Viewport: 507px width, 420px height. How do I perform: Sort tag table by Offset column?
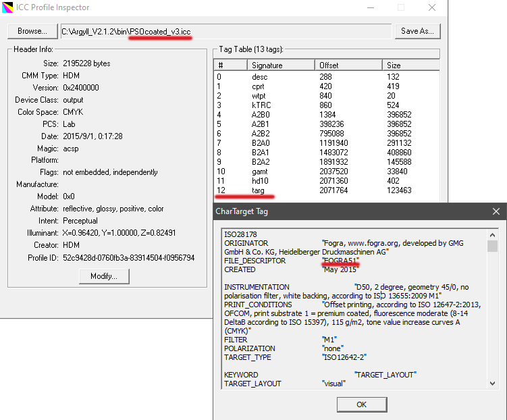(348, 65)
